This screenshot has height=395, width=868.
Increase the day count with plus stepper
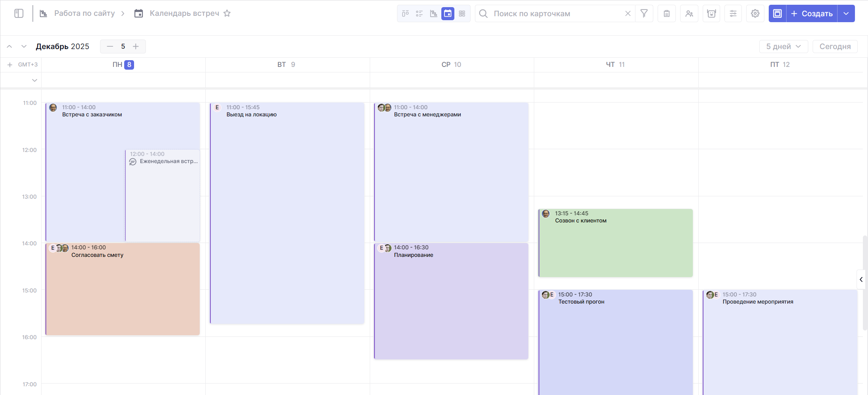(x=136, y=46)
